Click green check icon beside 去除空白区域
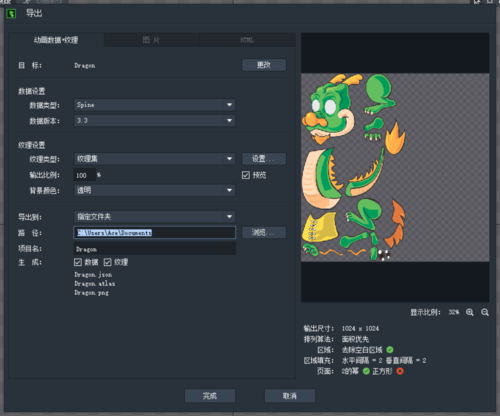Image resolution: width=500 pixels, height=416 pixels. point(390,350)
